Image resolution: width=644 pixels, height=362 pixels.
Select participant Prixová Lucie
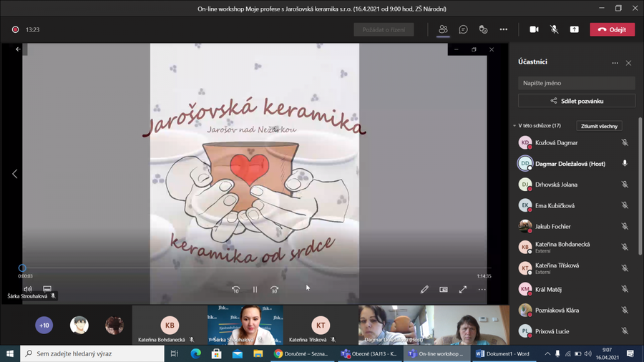pos(574,331)
